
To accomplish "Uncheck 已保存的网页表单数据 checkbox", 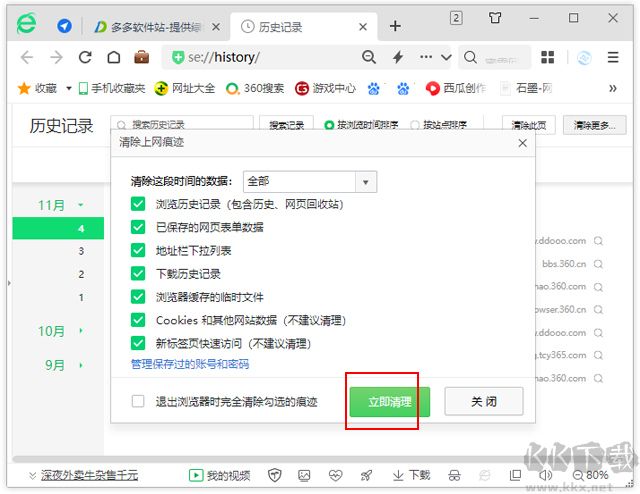I will 138,227.
